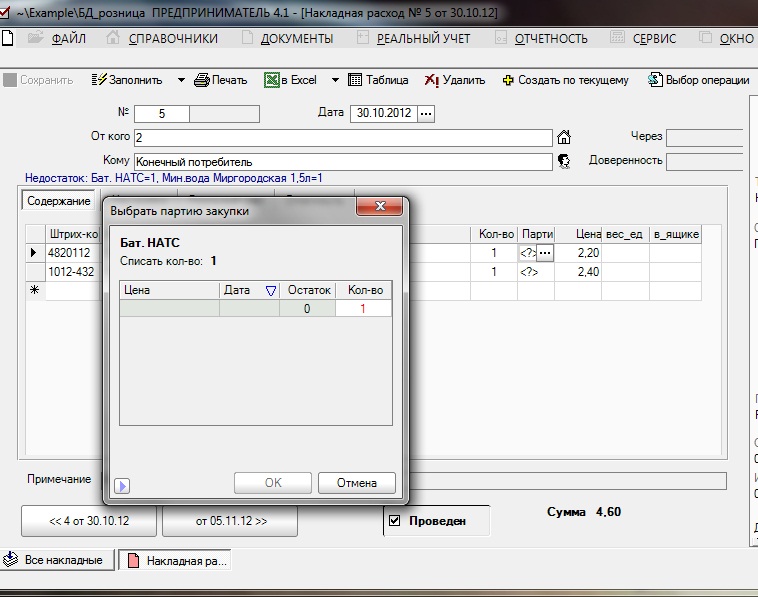
Task: Click the house icon beside От кого field
Action: tap(564, 138)
